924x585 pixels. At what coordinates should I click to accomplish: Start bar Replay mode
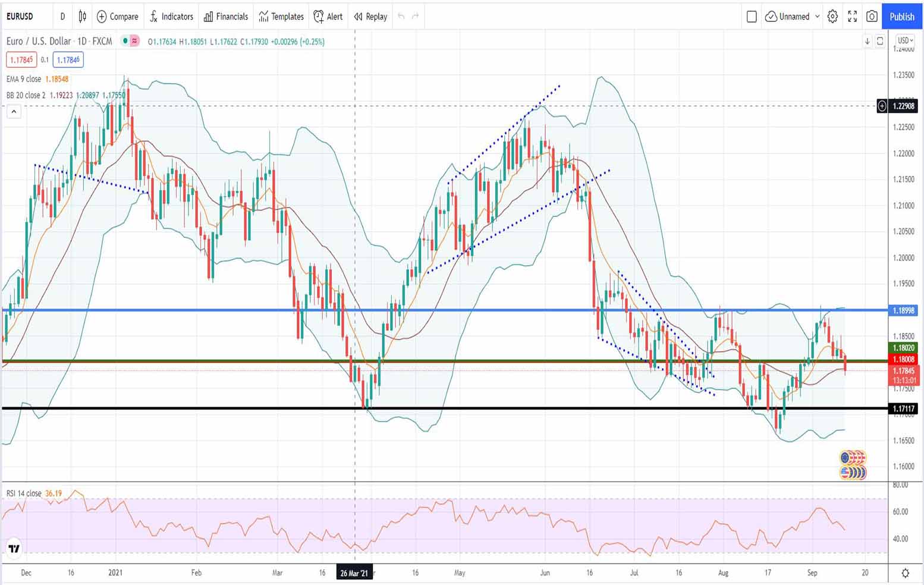pyautogui.click(x=370, y=17)
